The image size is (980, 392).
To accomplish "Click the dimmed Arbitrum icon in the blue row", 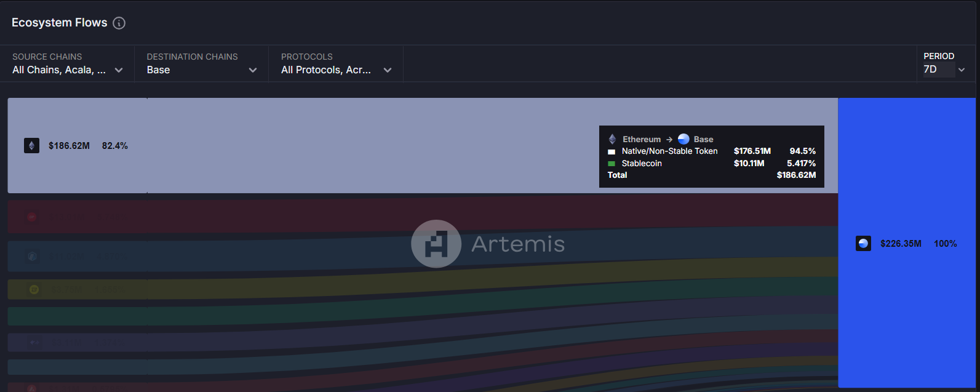I will click(32, 257).
